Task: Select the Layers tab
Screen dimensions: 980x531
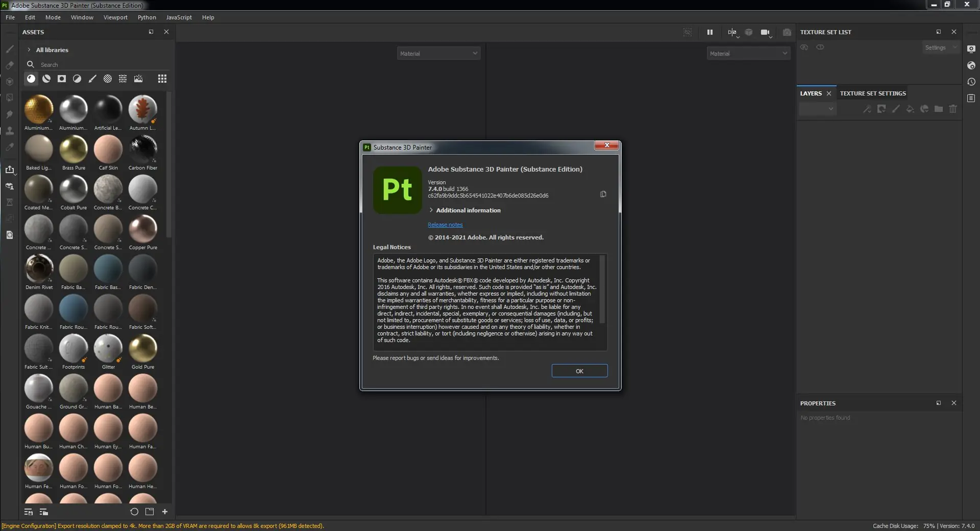Action: coord(811,93)
